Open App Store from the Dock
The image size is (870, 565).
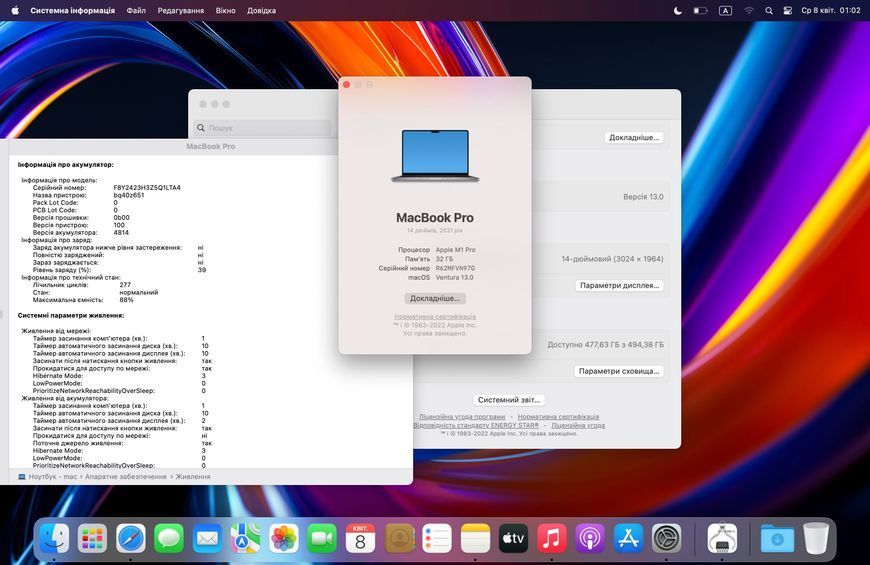(x=628, y=538)
